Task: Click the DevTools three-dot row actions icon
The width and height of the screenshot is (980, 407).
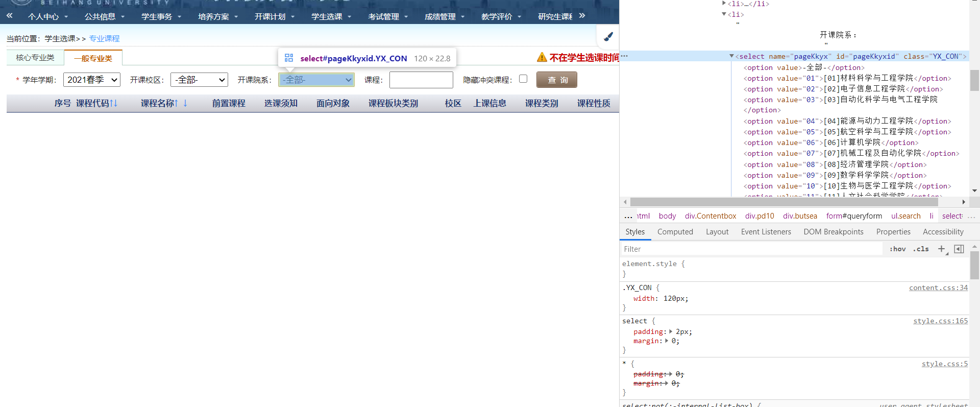Action: click(x=624, y=56)
